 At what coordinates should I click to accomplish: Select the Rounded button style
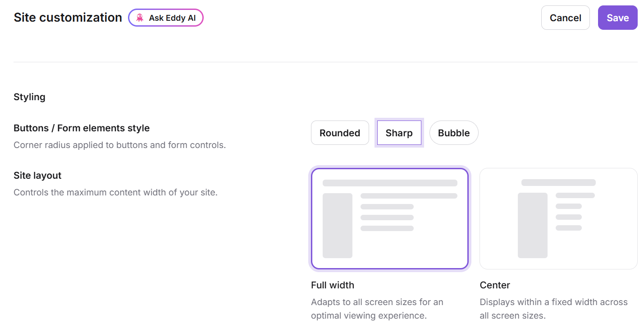point(340,133)
